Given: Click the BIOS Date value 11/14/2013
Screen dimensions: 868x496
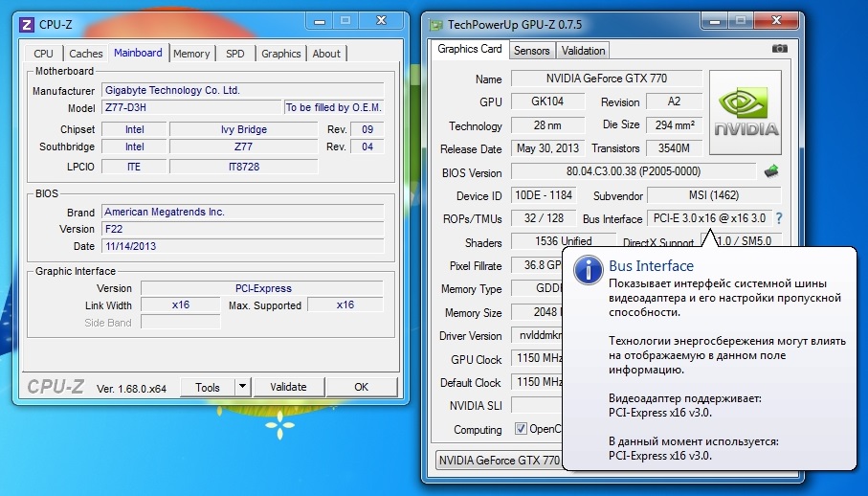Looking at the screenshot, I should pyautogui.click(x=242, y=246).
